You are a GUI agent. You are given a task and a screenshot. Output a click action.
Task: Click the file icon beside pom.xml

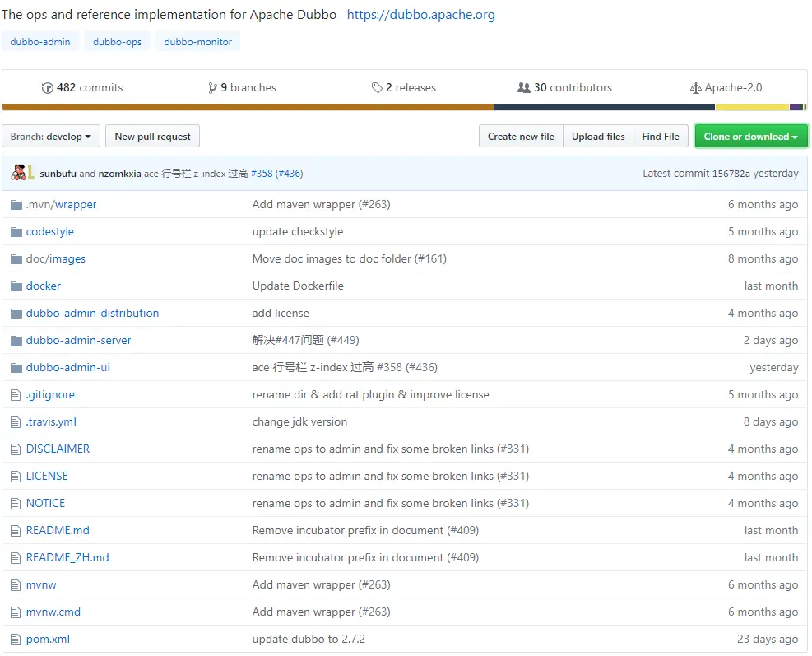[x=16, y=640]
